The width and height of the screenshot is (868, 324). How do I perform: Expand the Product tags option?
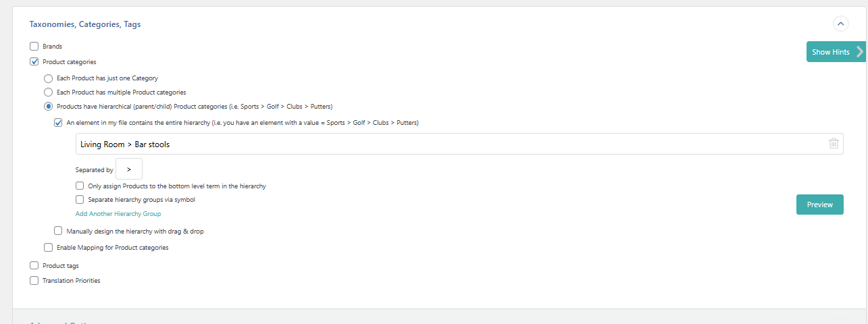tap(34, 266)
